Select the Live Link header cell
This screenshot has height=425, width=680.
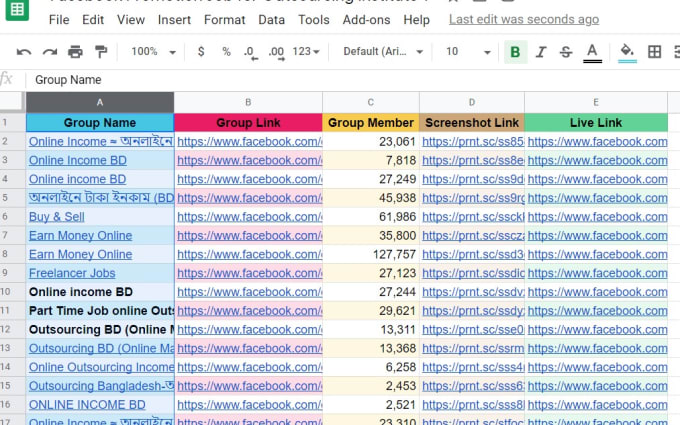[596, 123]
